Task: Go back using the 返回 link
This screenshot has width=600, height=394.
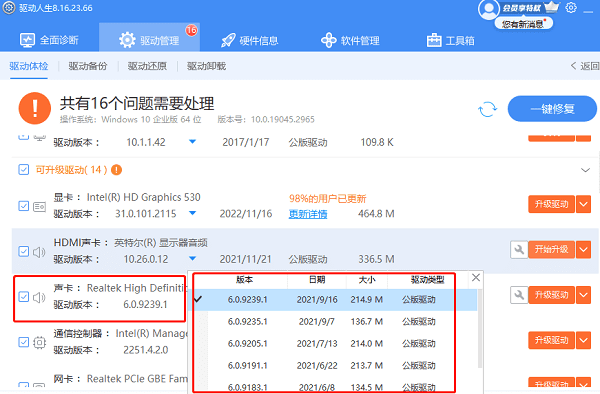Action: [585, 66]
